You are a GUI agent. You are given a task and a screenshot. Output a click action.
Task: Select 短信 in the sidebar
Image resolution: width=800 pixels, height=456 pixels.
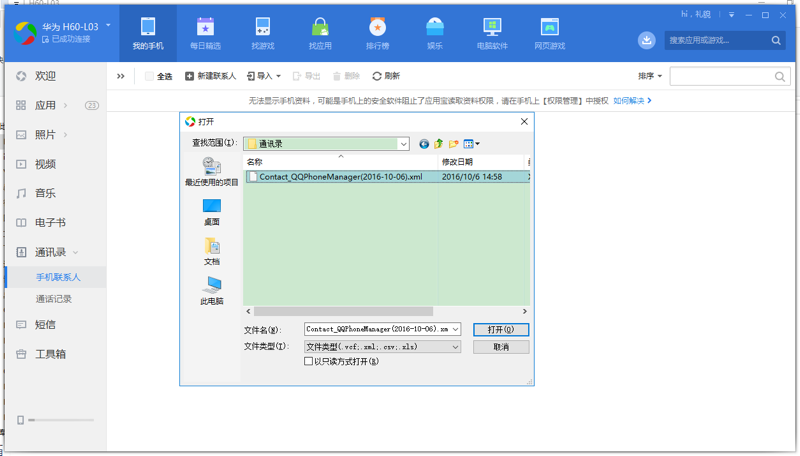coord(45,325)
